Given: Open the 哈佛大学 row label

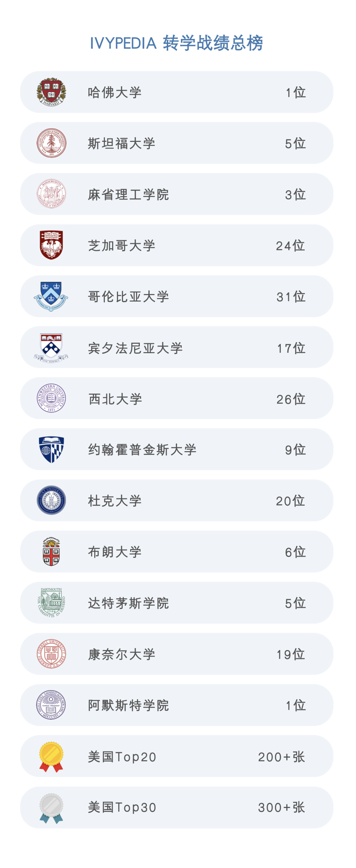Looking at the screenshot, I should click(x=114, y=92).
